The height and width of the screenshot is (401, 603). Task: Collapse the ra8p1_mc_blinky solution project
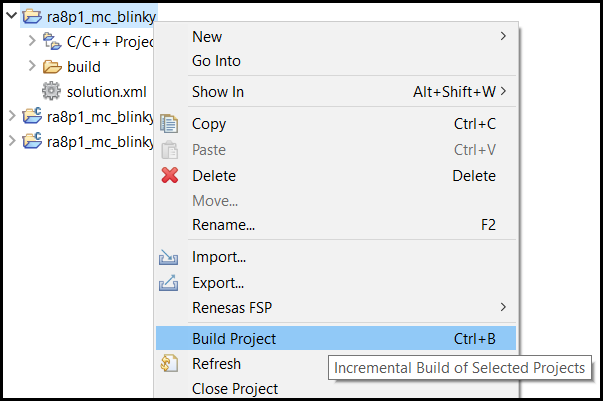[x=12, y=15]
